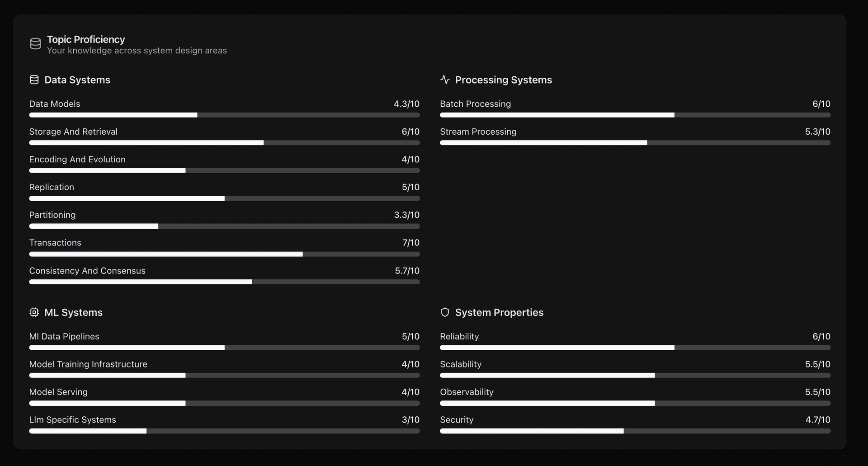
Task: Select the Observability label
Action: pyautogui.click(x=467, y=392)
